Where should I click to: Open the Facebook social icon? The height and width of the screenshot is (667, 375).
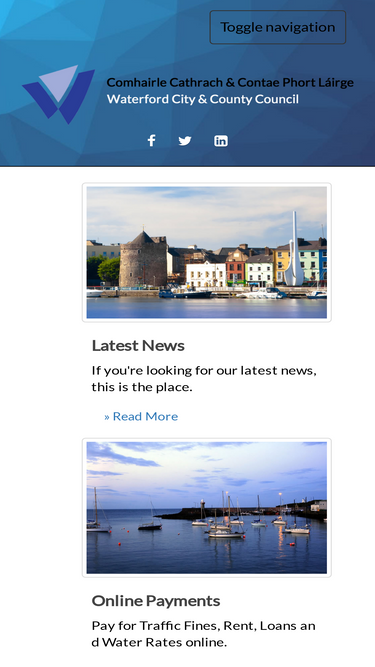point(151,141)
